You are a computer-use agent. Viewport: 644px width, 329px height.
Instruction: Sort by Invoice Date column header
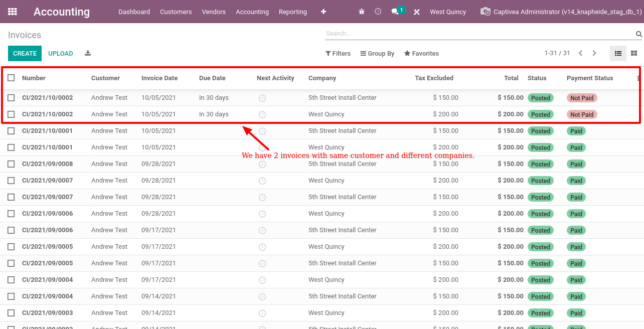coord(159,78)
